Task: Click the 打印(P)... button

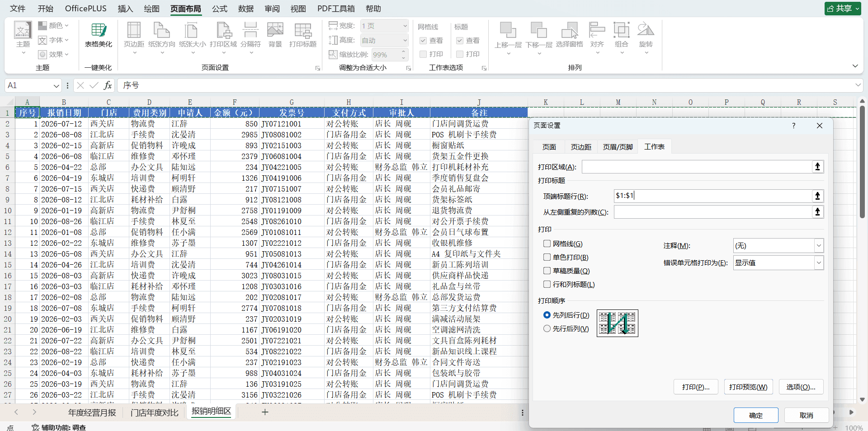Action: [696, 387]
